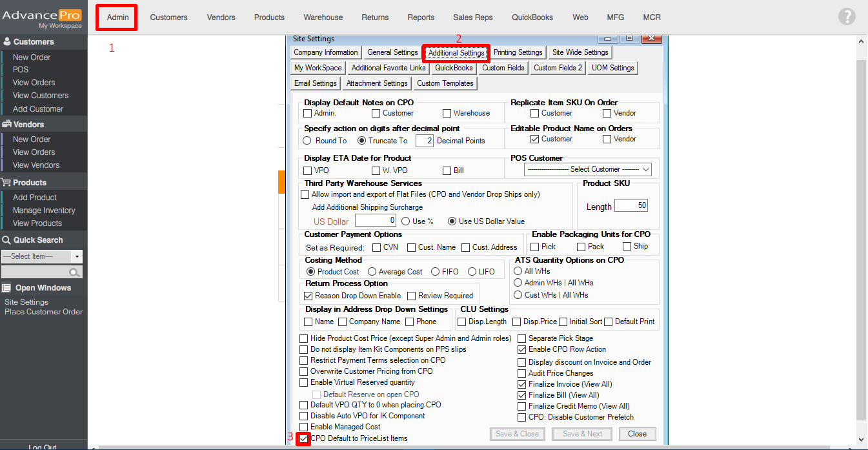Image resolution: width=868 pixels, height=450 pixels.
Task: Uncheck CPO Default to PriceList Items
Action: click(304, 439)
